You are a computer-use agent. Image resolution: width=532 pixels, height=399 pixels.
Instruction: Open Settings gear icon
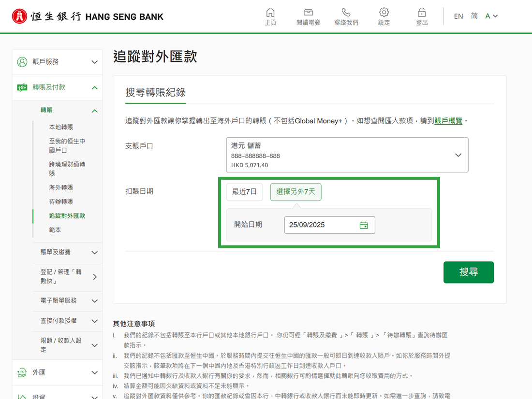coord(384,13)
